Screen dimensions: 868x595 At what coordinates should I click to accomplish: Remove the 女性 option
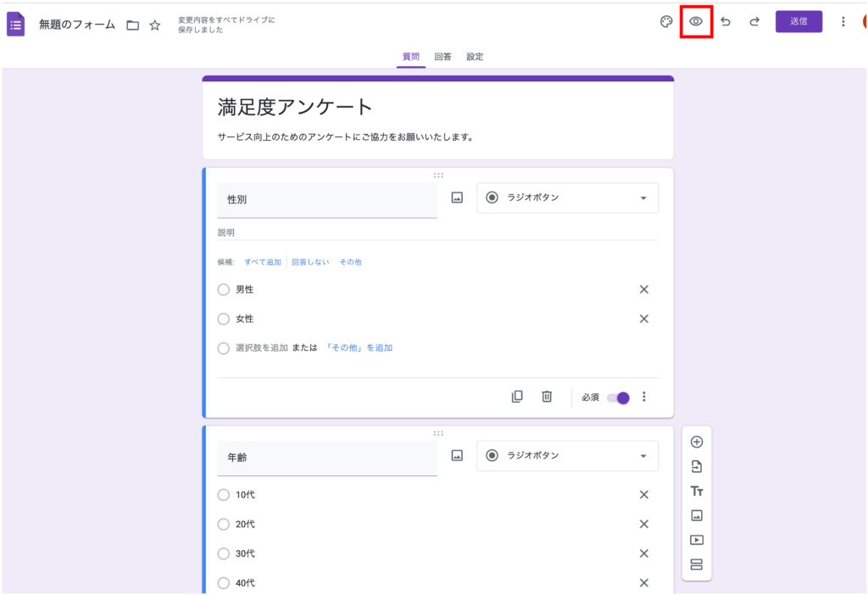[644, 319]
